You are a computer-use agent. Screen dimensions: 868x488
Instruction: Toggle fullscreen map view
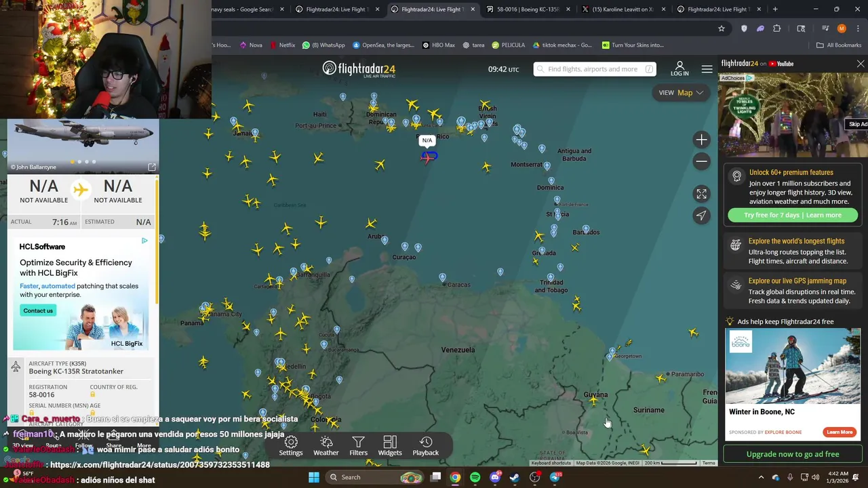coord(701,194)
